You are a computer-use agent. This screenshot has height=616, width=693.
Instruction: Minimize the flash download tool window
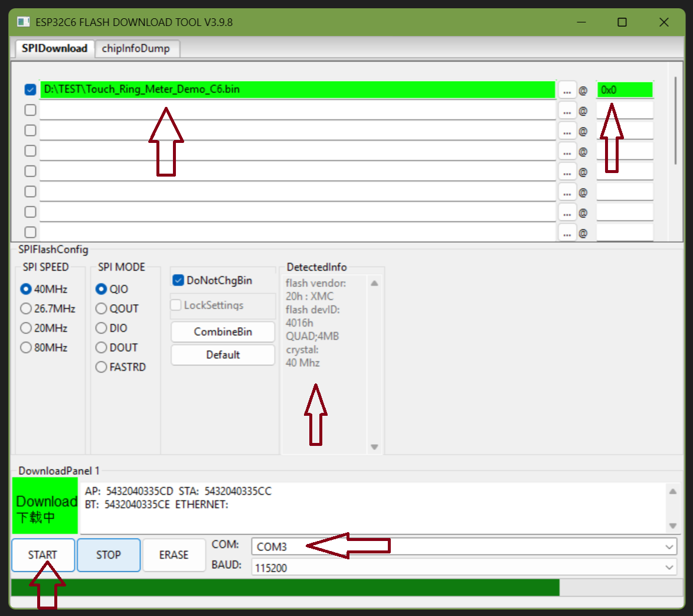(581, 22)
